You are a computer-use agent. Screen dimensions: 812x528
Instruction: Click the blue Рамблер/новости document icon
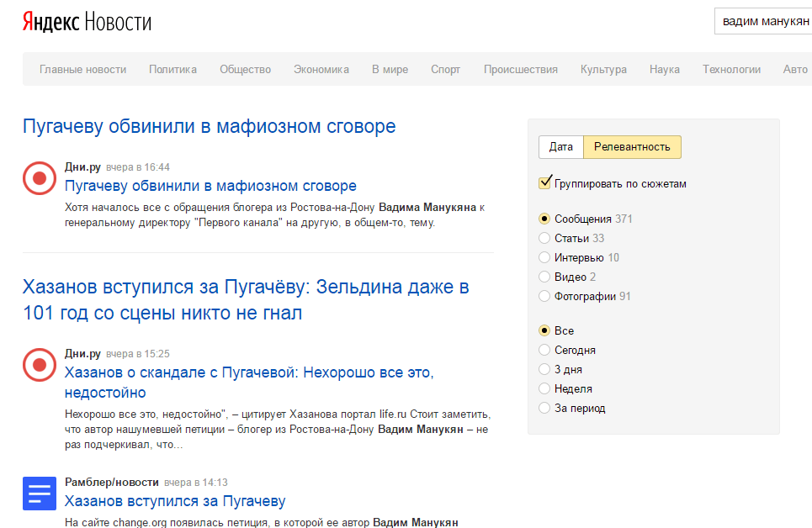39,493
